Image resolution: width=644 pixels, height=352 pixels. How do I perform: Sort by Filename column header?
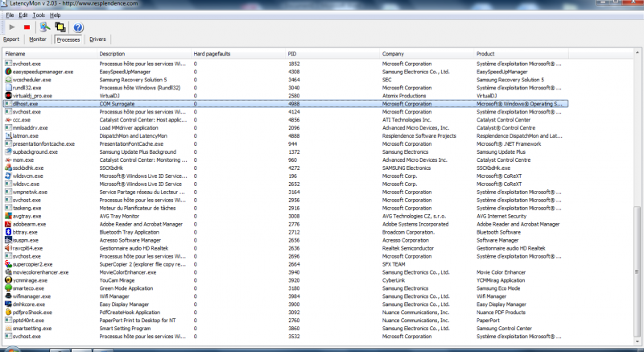50,54
